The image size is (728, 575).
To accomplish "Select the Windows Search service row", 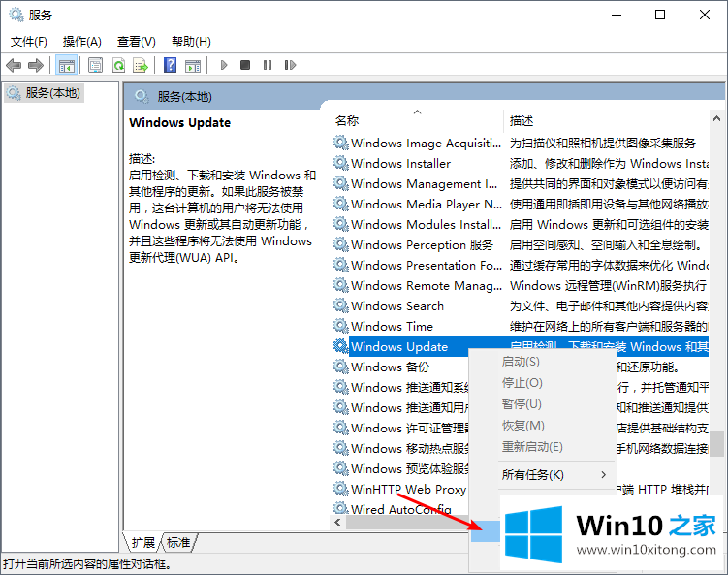I will point(521,305).
